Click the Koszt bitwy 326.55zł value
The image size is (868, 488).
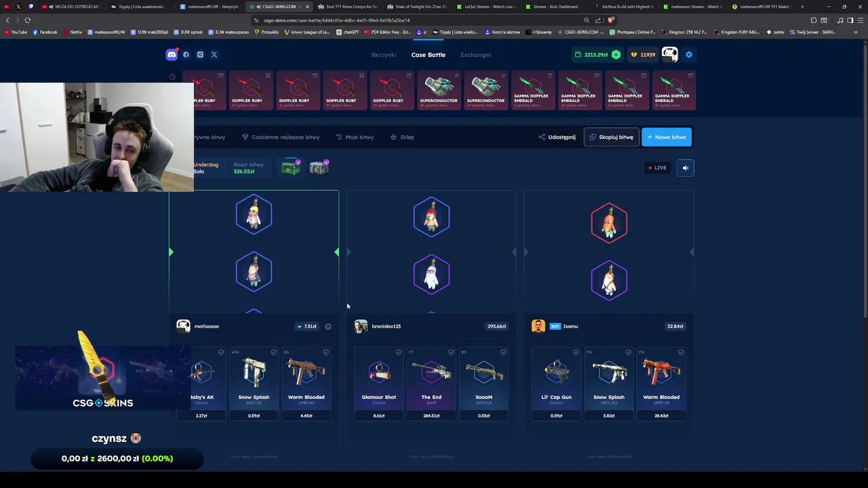[244, 171]
